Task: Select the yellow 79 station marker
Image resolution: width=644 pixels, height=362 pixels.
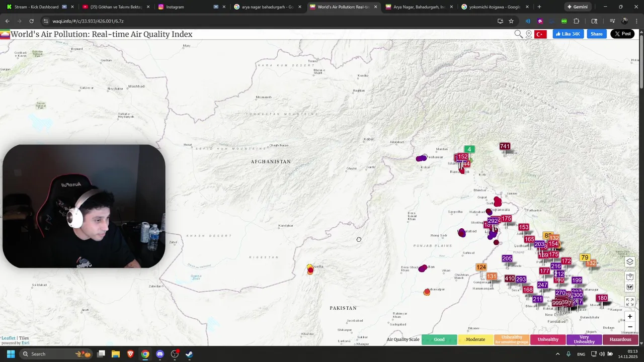Action: 584,257
